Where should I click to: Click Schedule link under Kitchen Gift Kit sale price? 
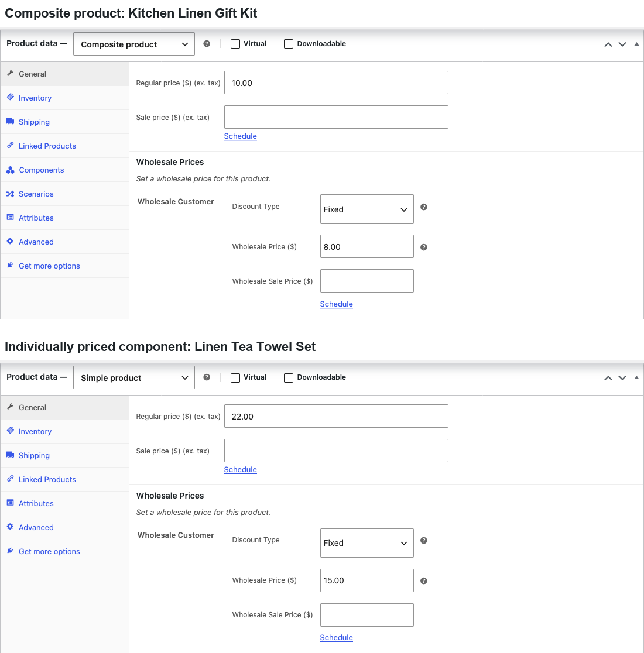(x=241, y=136)
